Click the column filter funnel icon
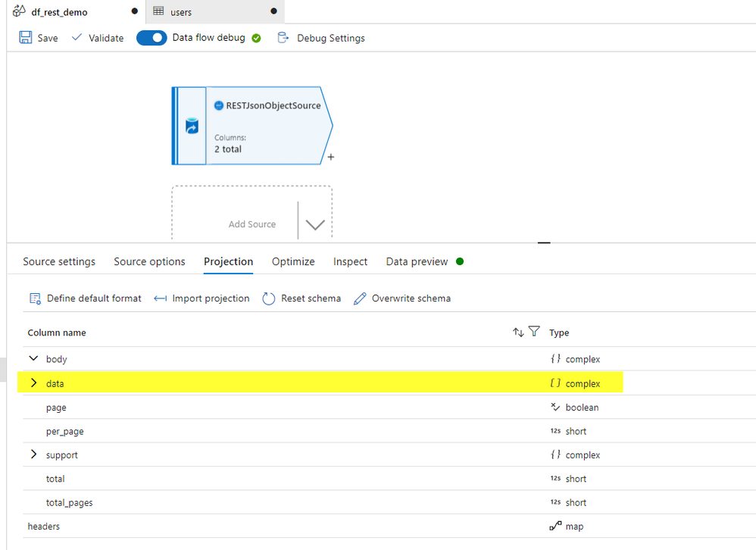 pos(534,331)
